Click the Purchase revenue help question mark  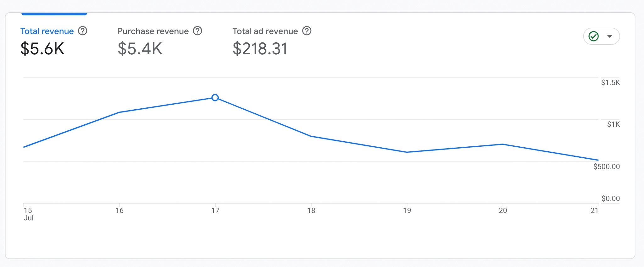[x=197, y=31]
